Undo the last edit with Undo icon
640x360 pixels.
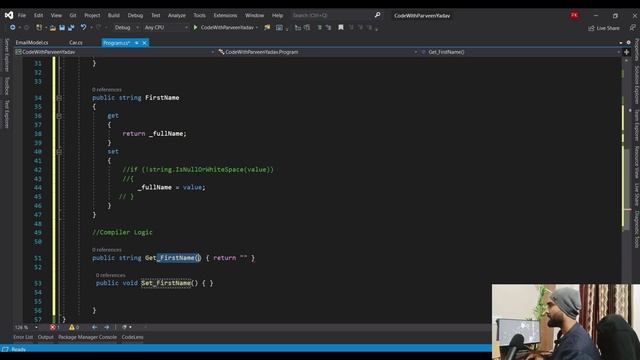point(83,27)
